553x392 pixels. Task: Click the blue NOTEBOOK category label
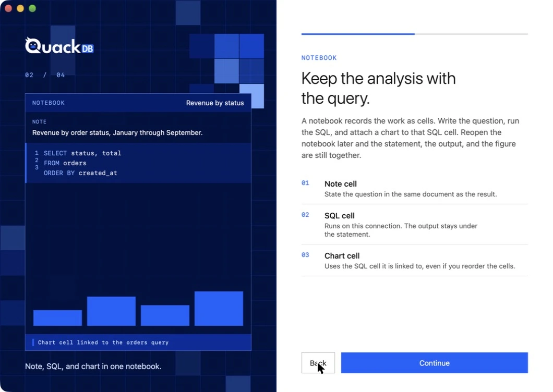[x=319, y=58]
